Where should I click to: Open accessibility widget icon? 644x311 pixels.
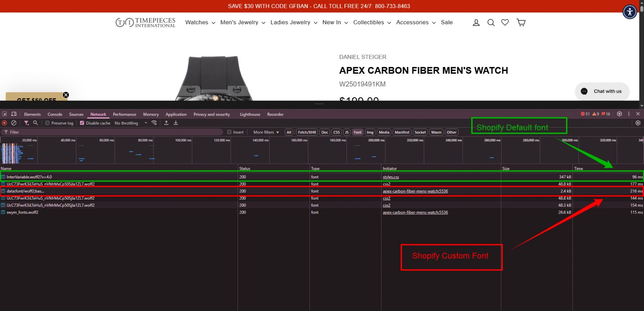(630, 12)
